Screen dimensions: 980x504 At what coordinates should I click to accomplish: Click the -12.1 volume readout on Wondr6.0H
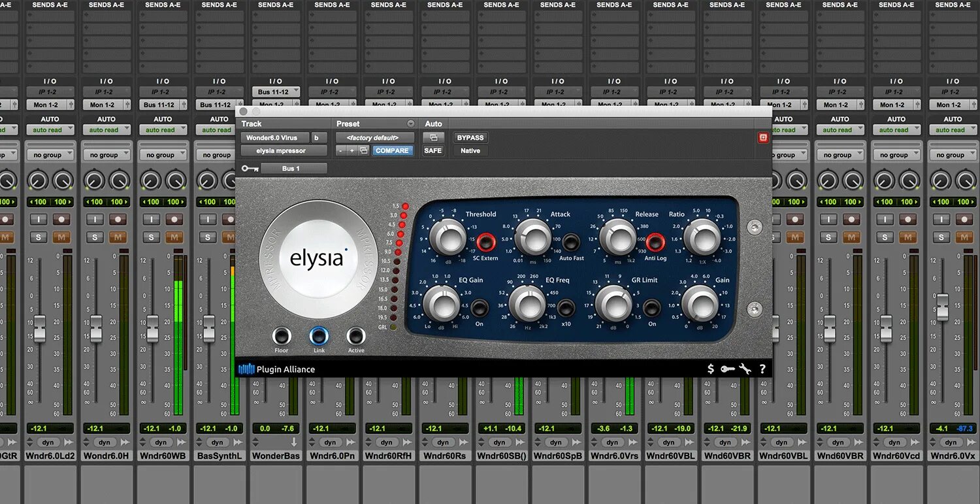[95, 429]
